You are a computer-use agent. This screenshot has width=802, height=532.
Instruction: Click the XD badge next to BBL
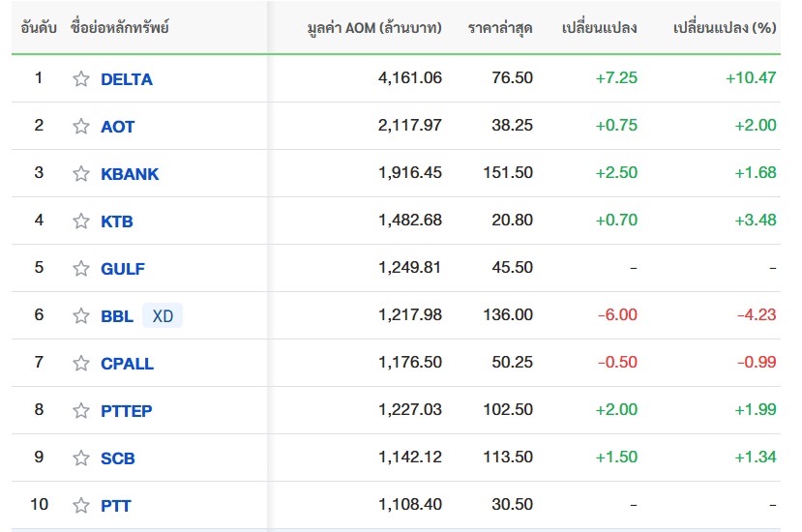pyautogui.click(x=163, y=315)
